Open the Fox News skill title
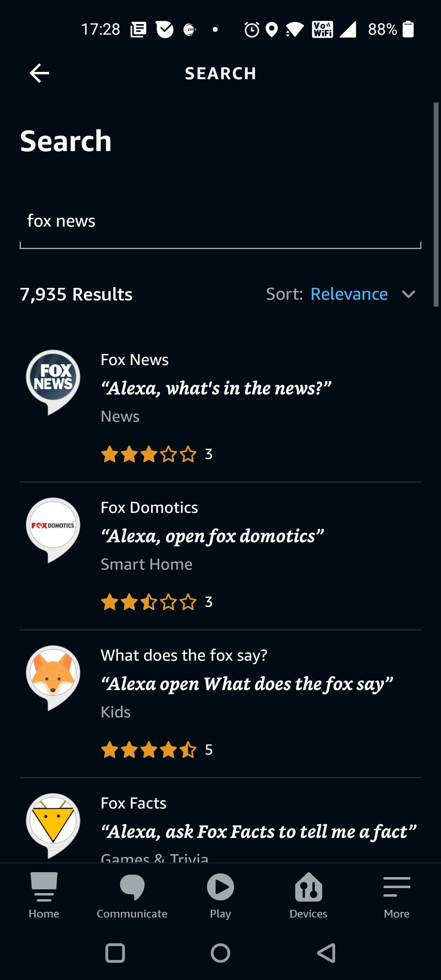 tap(135, 360)
